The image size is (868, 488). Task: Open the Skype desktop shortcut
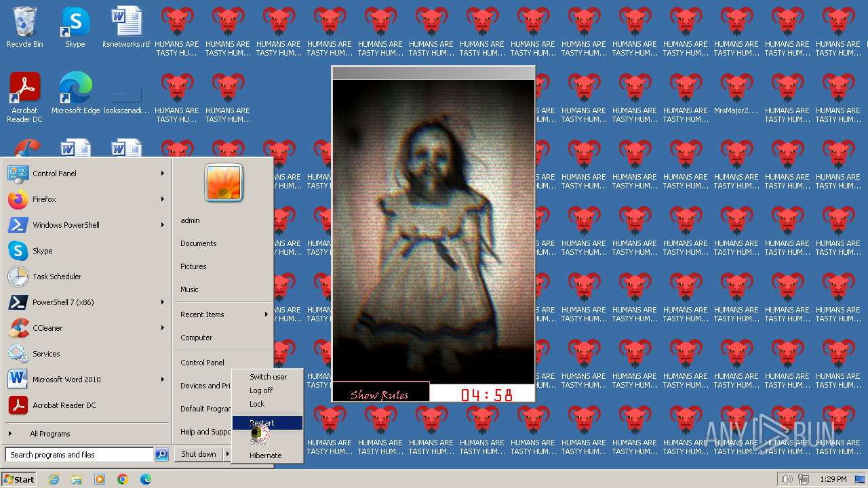(75, 27)
